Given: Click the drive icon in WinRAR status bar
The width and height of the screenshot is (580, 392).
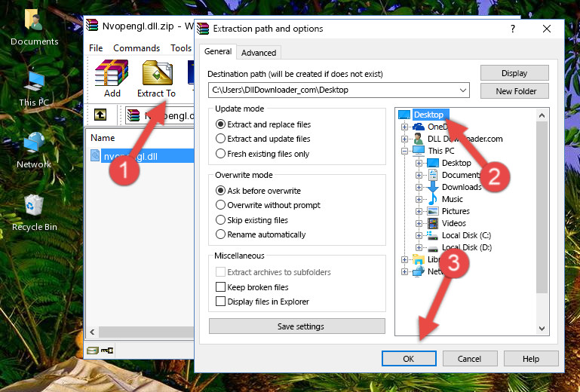Looking at the screenshot, I should tap(93, 351).
